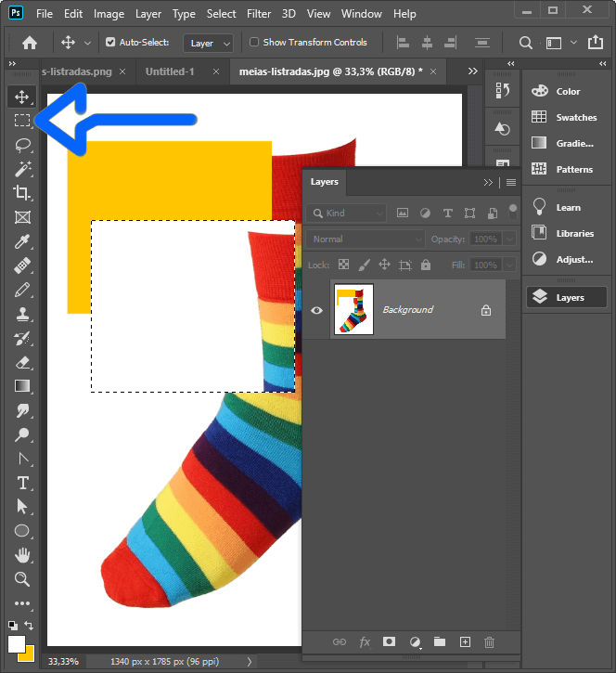The width and height of the screenshot is (616, 673).
Task: Open the Edit Toolbar three-dots menu
Action: click(22, 603)
